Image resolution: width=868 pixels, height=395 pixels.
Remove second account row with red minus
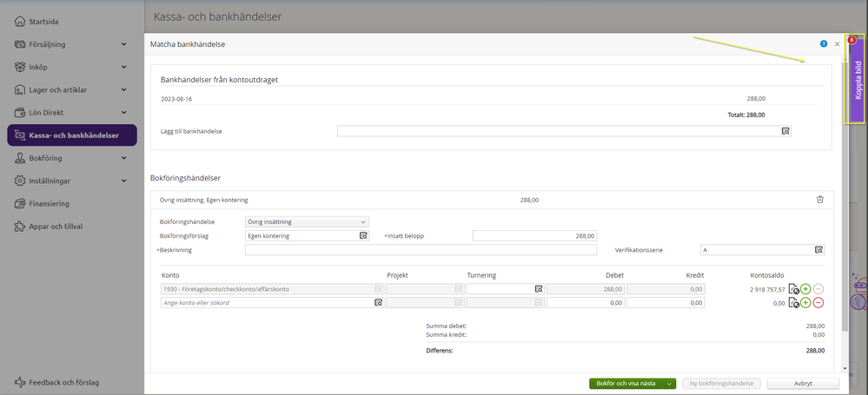(x=818, y=303)
